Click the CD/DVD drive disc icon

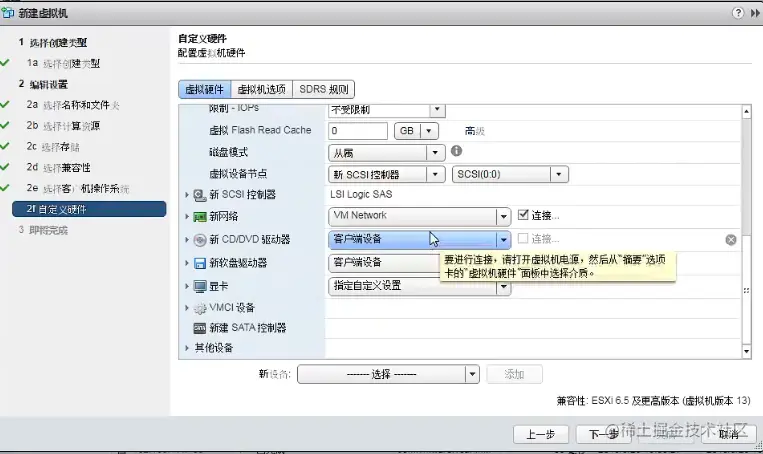pyautogui.click(x=200, y=240)
